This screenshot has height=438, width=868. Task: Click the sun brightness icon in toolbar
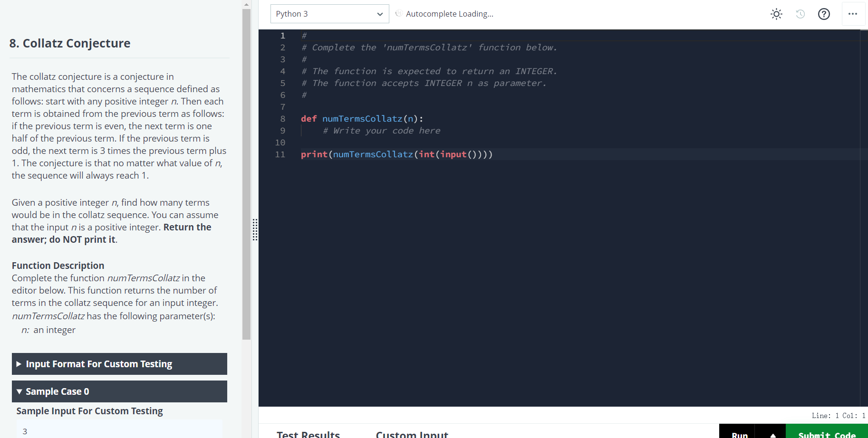[776, 14]
